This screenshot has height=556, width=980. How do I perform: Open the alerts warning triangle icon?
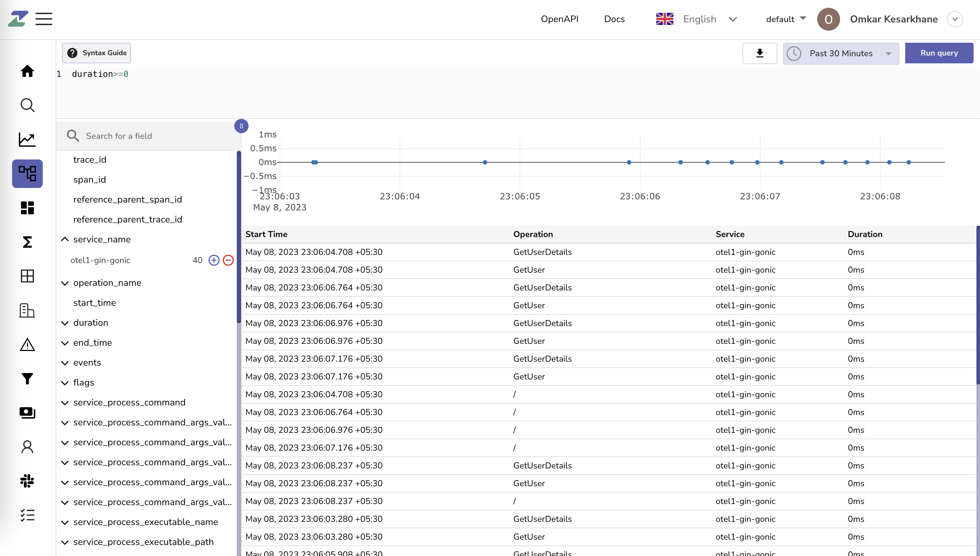click(27, 345)
